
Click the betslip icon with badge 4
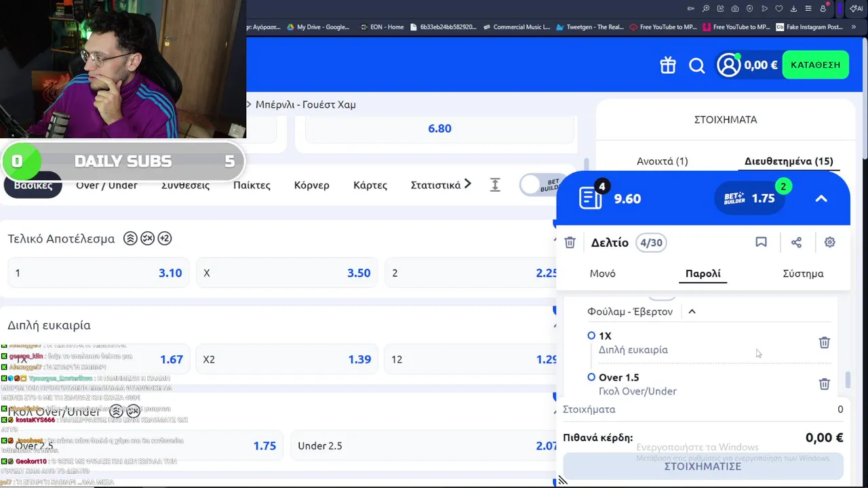[x=591, y=197]
